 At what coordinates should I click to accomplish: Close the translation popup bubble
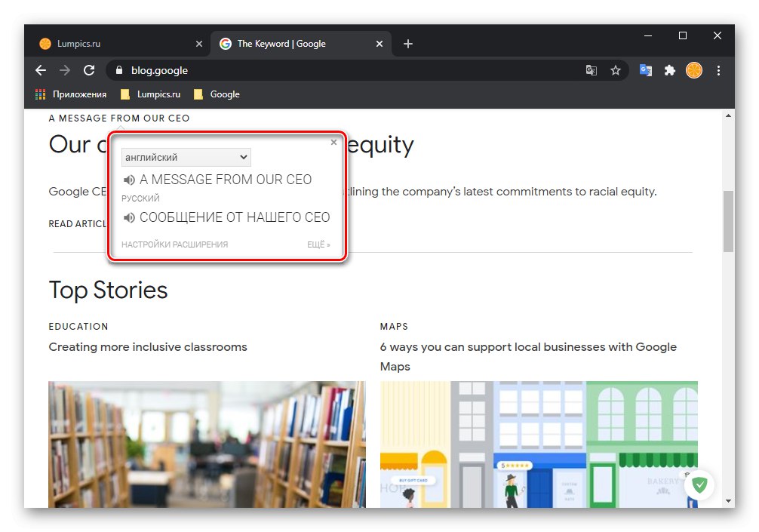[333, 143]
